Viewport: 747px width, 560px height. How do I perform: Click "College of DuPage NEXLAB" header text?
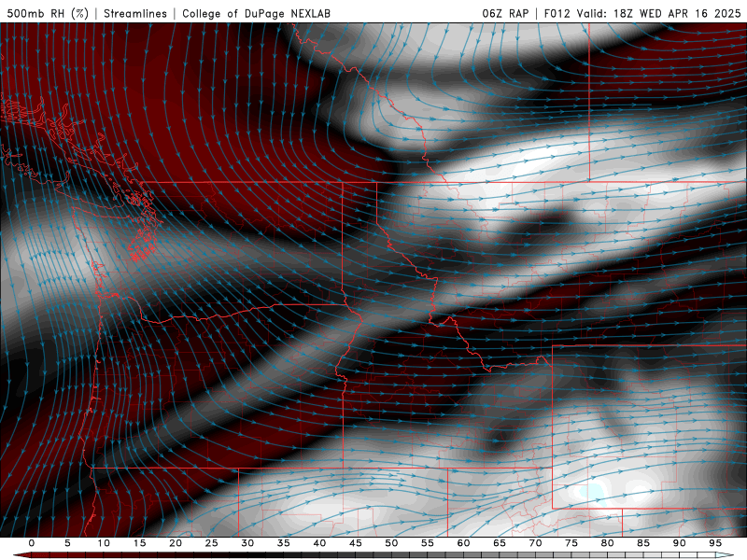(256, 13)
